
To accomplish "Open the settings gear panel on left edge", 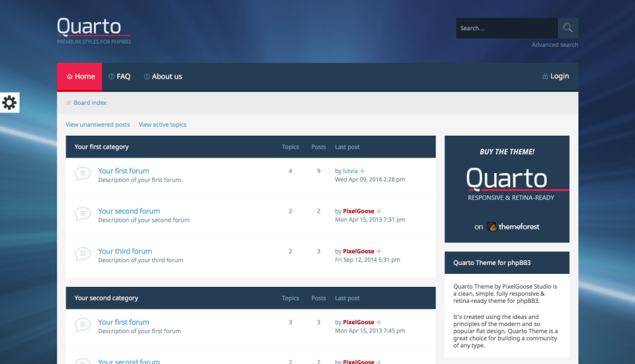I will 10,103.
